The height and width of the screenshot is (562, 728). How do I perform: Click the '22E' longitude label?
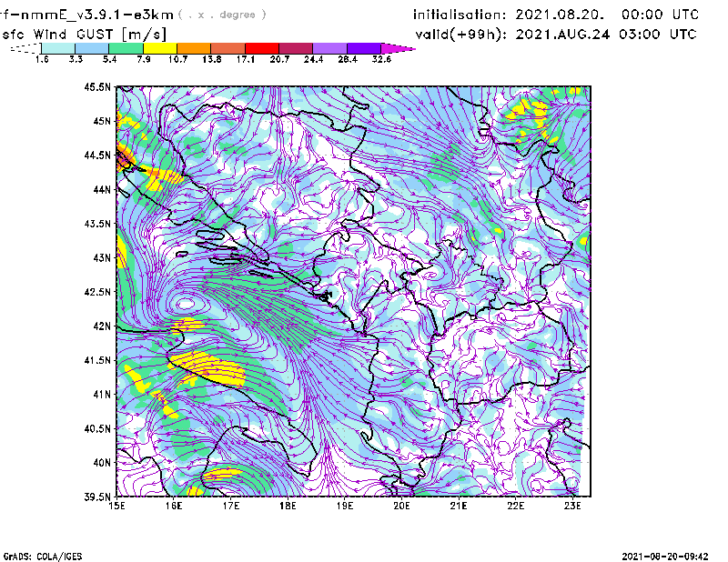(516, 506)
